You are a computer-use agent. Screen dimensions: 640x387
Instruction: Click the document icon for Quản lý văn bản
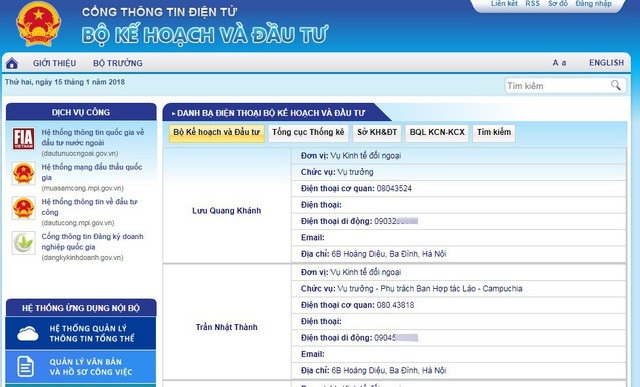25,366
